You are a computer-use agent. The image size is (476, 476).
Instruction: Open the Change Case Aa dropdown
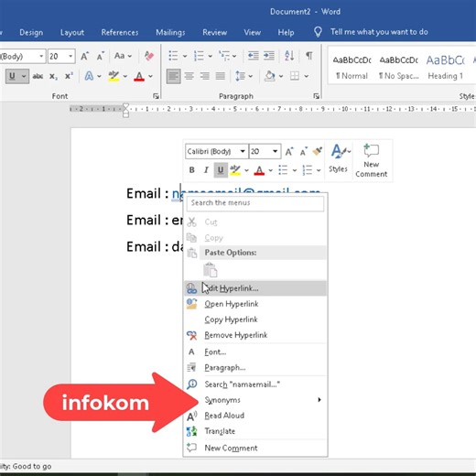pos(123,56)
